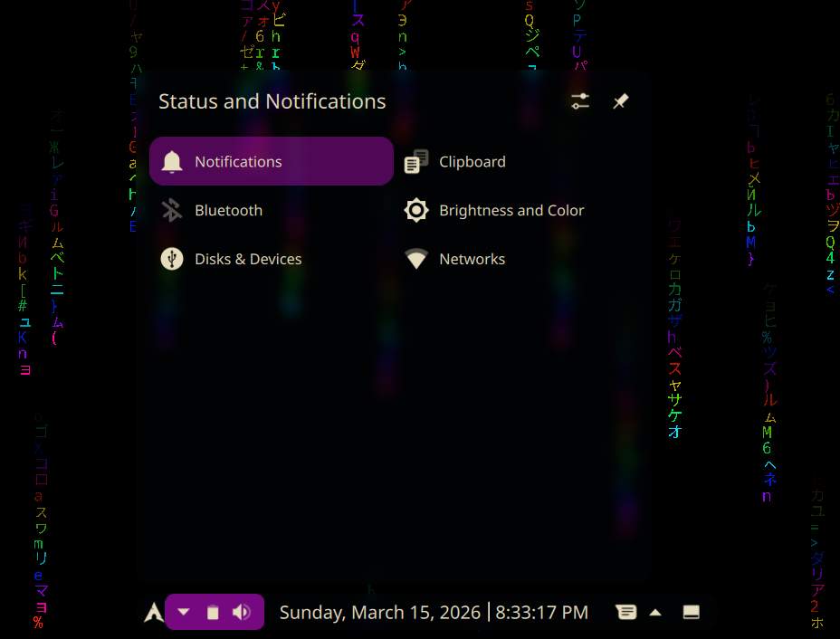840x639 pixels.
Task: Pin the Status and Notifications popup open
Action: point(620,101)
